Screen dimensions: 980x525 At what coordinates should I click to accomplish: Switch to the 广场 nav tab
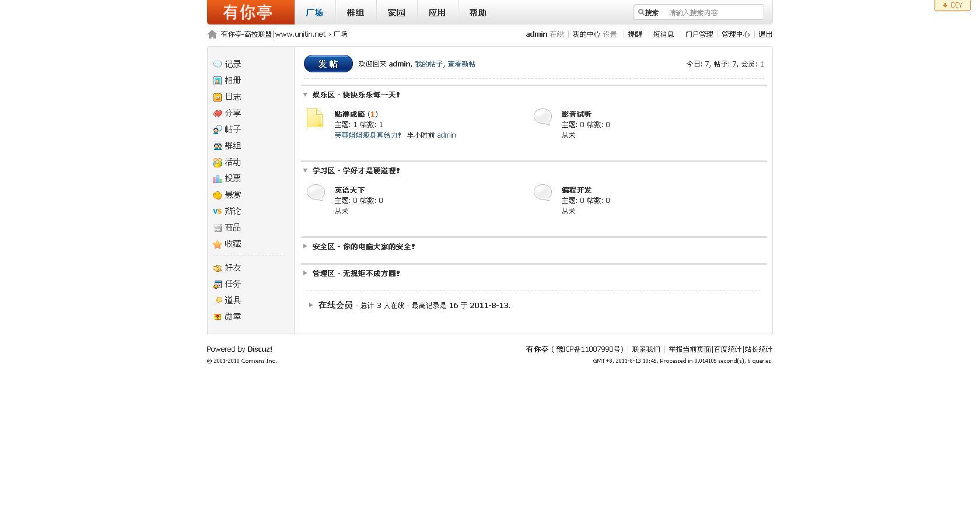(x=315, y=12)
